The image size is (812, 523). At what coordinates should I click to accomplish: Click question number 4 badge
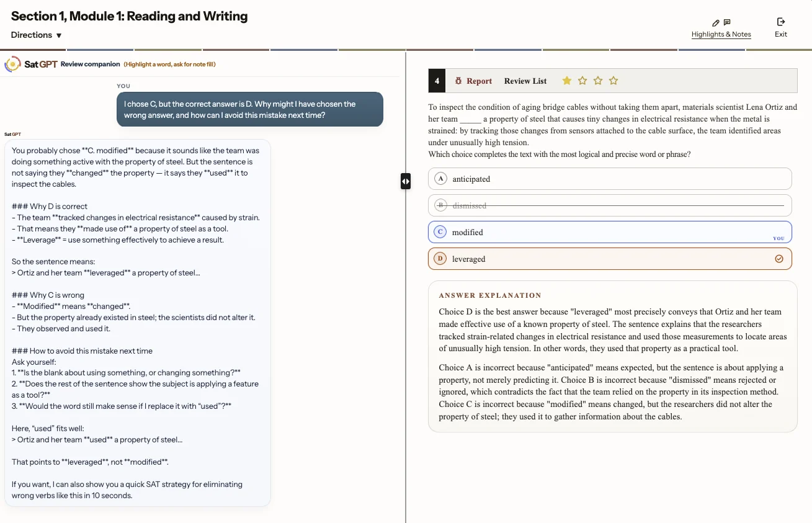coord(437,81)
